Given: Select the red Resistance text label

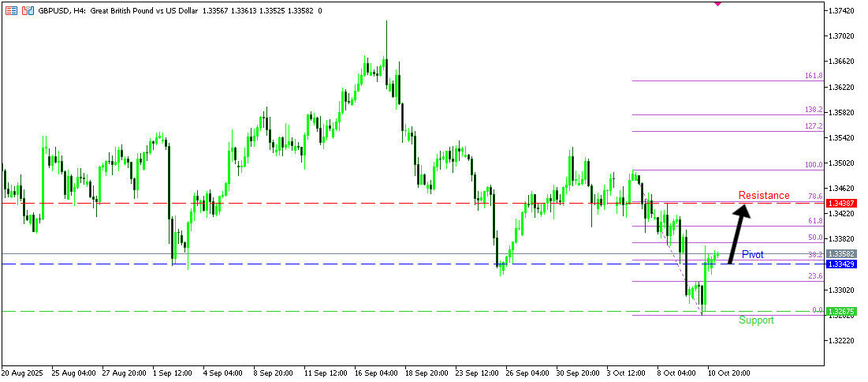Looking at the screenshot, I should point(763,196).
